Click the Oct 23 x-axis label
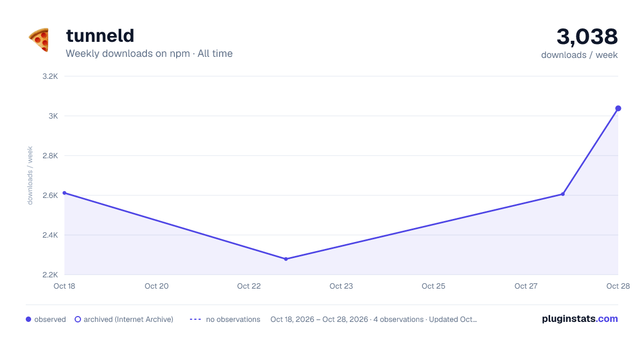 [x=341, y=286]
